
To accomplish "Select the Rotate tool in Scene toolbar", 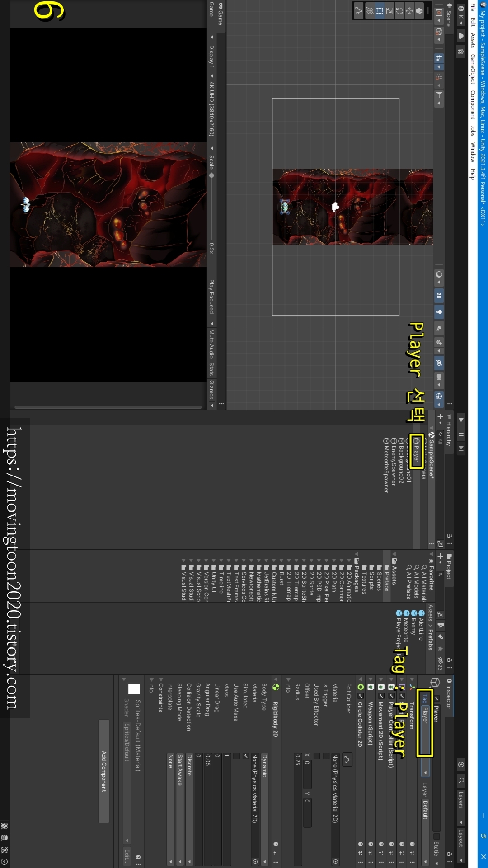I will pos(399,11).
